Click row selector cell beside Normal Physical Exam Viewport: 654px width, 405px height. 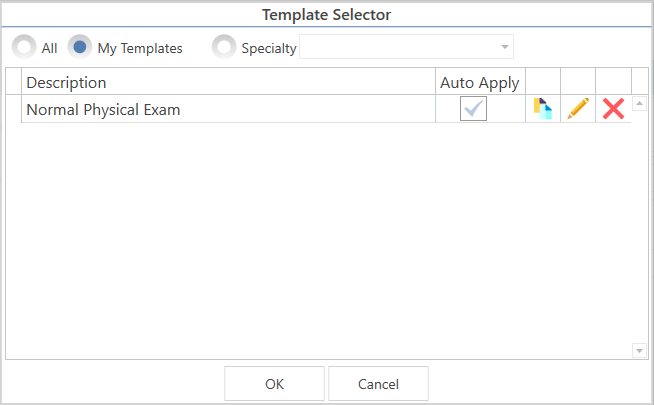pyautogui.click(x=13, y=109)
